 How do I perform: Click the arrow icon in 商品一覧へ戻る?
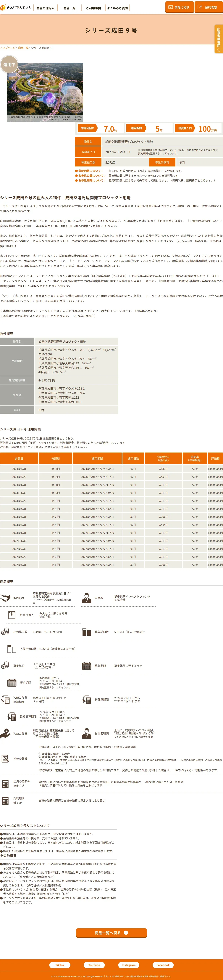pos(126,933)
